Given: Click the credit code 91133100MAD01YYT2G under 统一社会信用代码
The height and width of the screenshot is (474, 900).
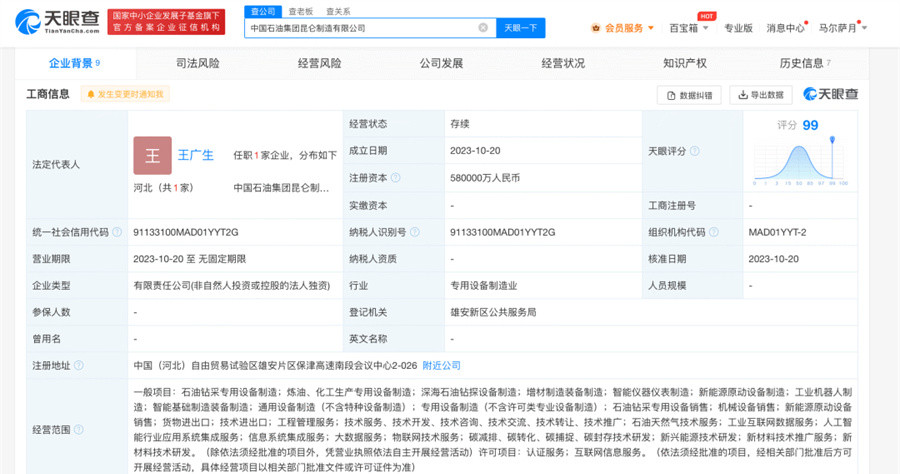Looking at the screenshot, I should tap(185, 232).
